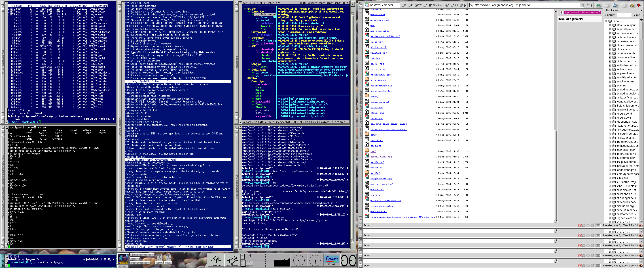Click the second analog clock in the FVWM panel
The image size is (644, 268).
(x=315, y=260)
